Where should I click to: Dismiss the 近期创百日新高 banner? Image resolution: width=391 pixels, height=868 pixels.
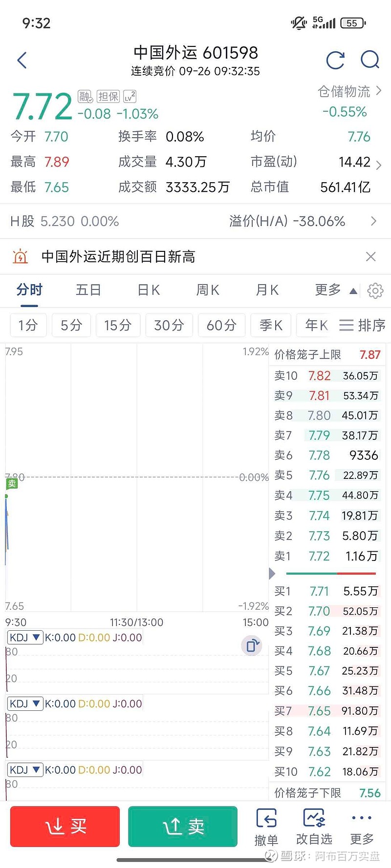pyautogui.click(x=371, y=257)
